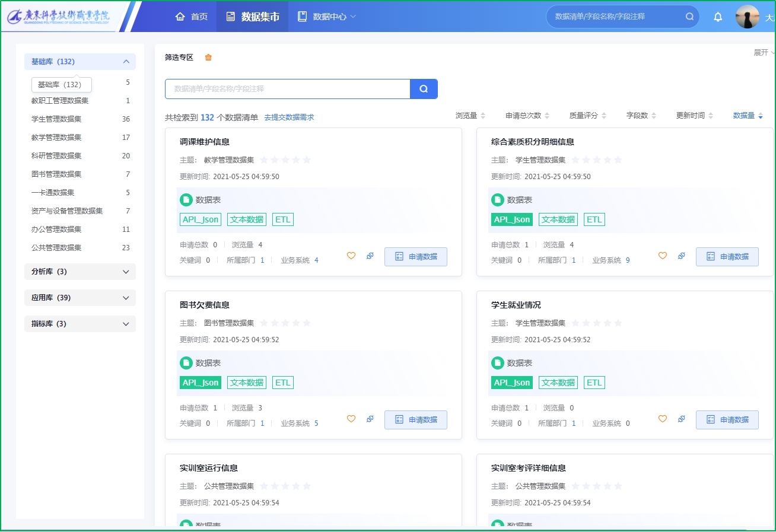Open the 去提交数据需求 link
This screenshot has width=776, height=532.
pos(289,117)
